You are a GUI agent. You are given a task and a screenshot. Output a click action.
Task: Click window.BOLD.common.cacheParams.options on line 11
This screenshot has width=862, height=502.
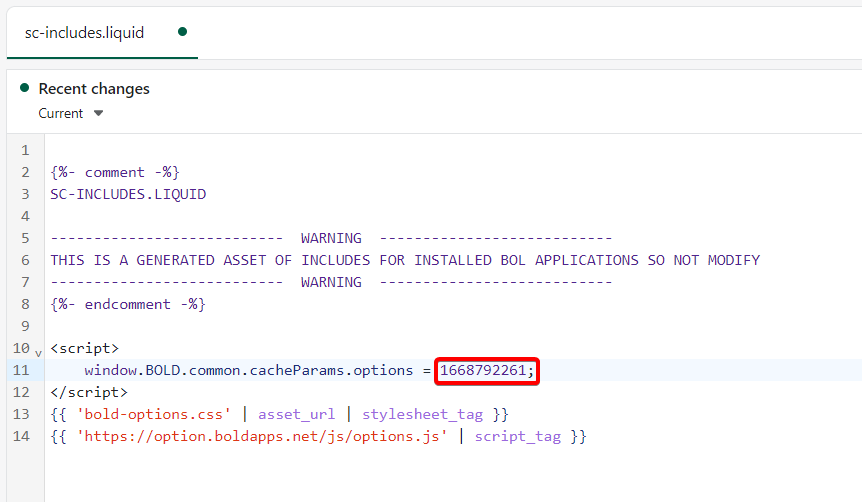[248, 370]
